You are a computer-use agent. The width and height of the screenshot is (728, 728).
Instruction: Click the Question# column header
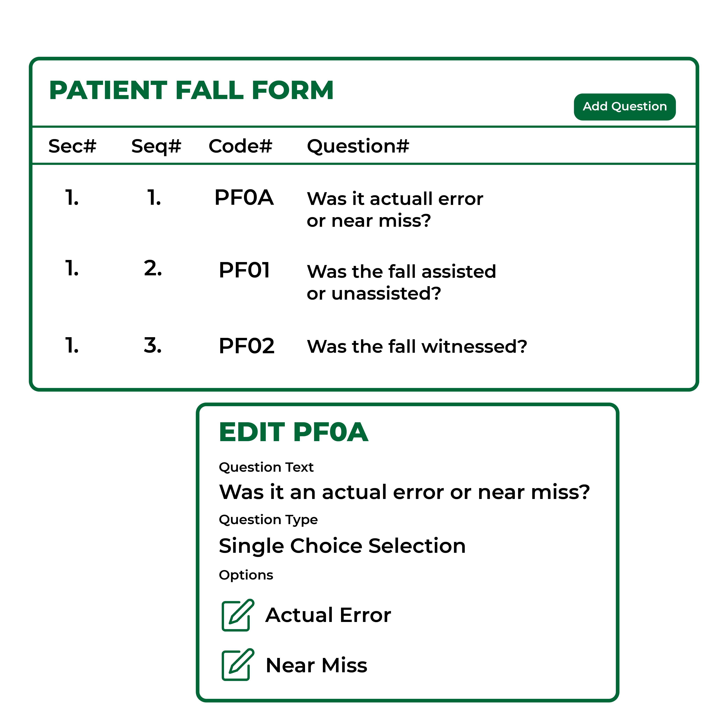358,147
